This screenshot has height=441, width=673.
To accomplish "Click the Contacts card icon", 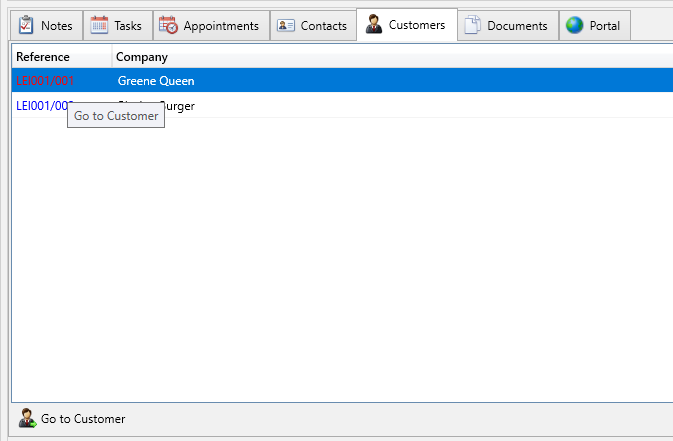I will [x=286, y=26].
